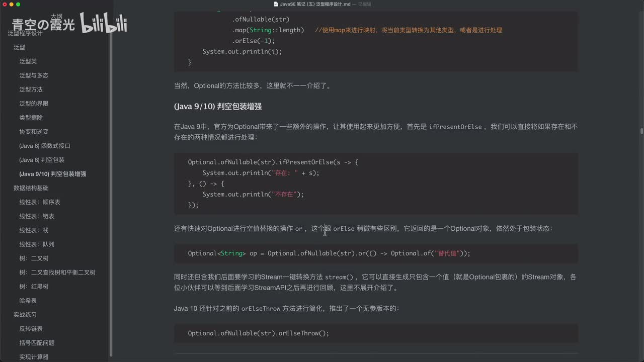Open 泛型方法 in the sidebar
This screenshot has width=644, height=362.
point(31,89)
